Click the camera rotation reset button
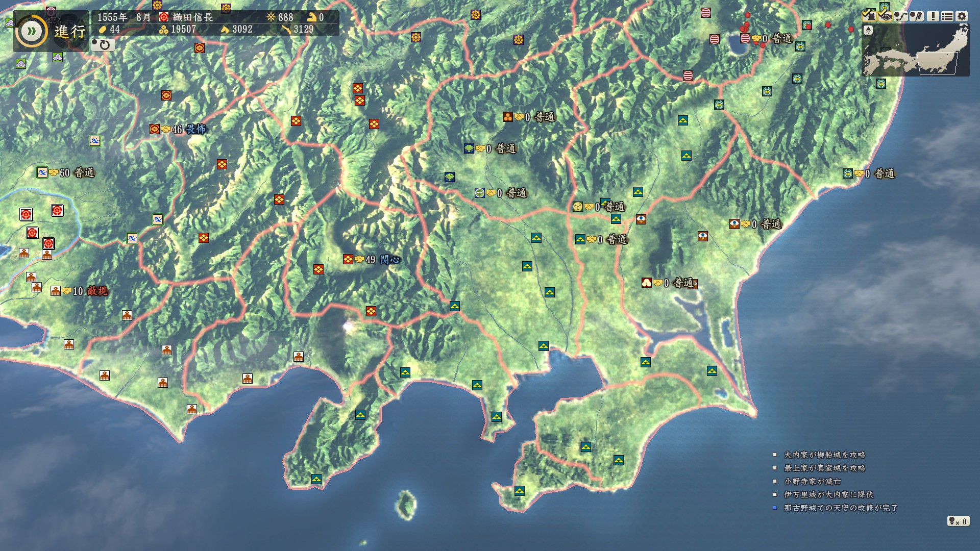980x551 pixels. click(103, 44)
